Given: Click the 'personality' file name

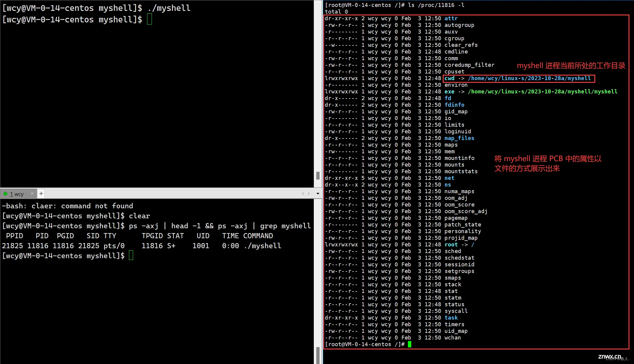Looking at the screenshot, I should tap(463, 231).
